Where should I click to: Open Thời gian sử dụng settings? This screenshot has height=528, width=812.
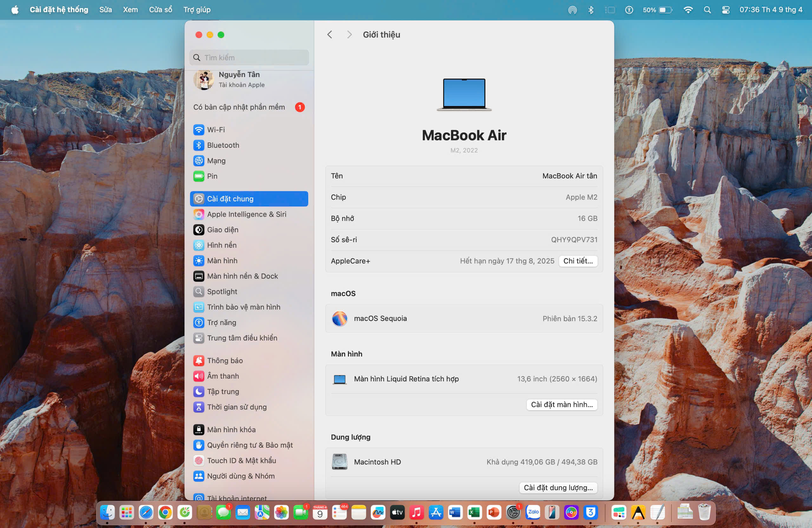pos(249,407)
